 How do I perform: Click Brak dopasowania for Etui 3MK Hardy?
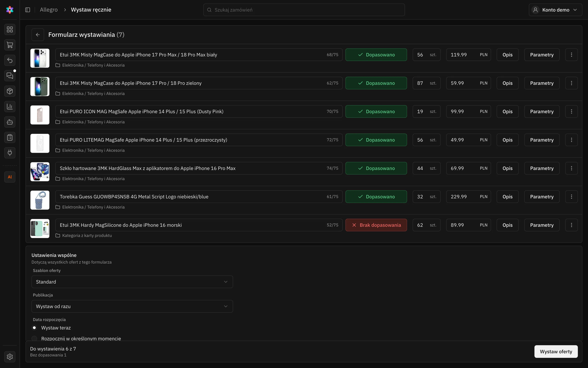[376, 225]
